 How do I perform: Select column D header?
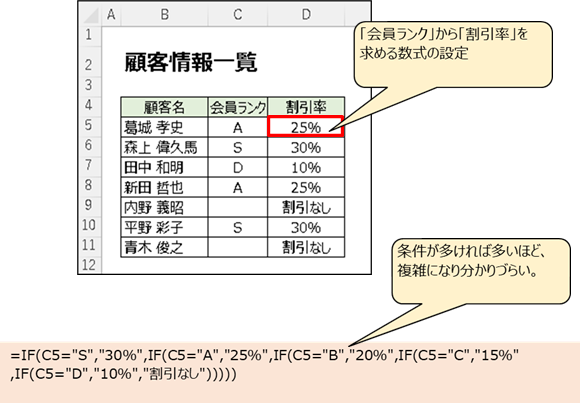click(306, 14)
